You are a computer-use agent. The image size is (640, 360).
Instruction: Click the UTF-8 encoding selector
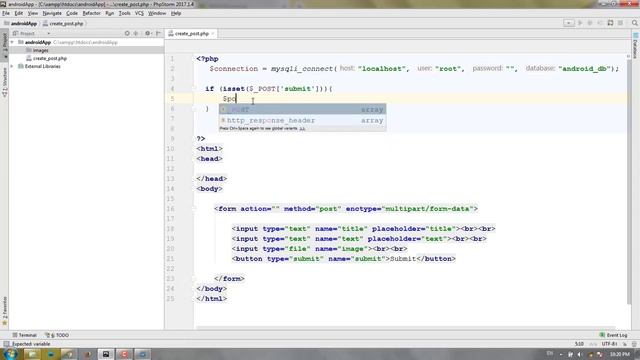(x=609, y=344)
